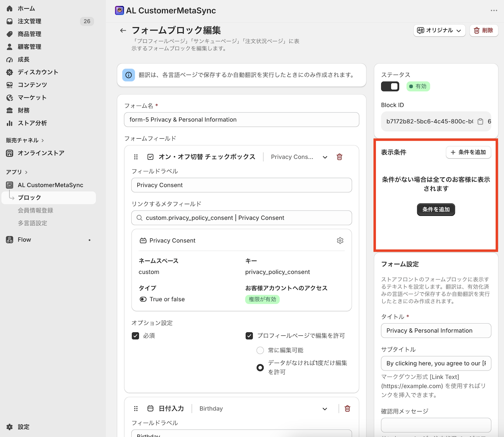The image size is (504, 437).
Task: Toggle プロフィールページで編集を許可 checkbox
Action: (x=249, y=336)
